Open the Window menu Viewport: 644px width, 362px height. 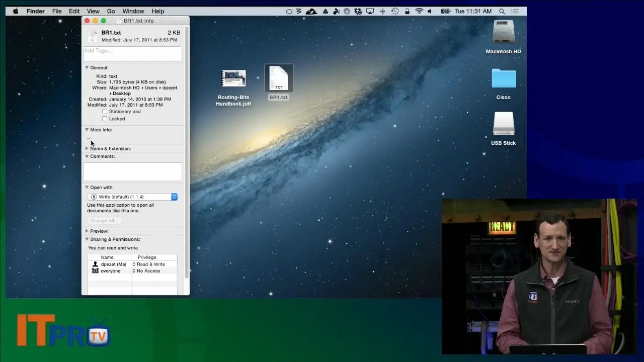coord(133,11)
